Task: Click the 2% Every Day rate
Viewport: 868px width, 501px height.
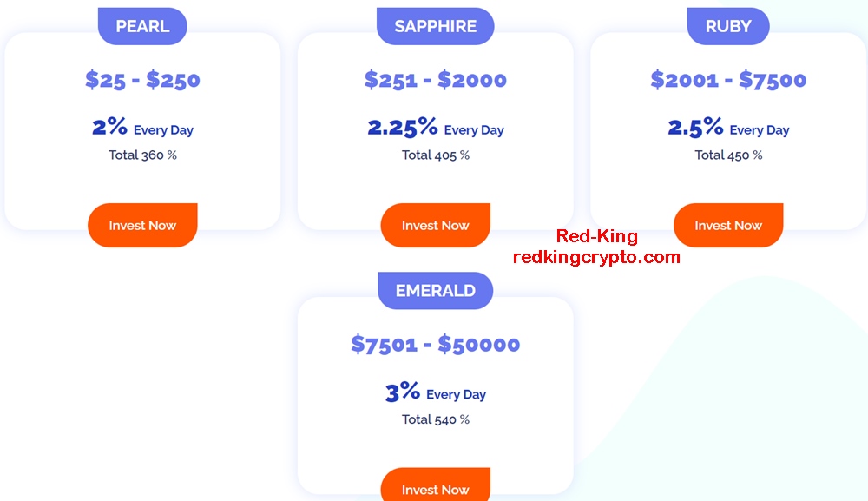Action: click(x=142, y=128)
